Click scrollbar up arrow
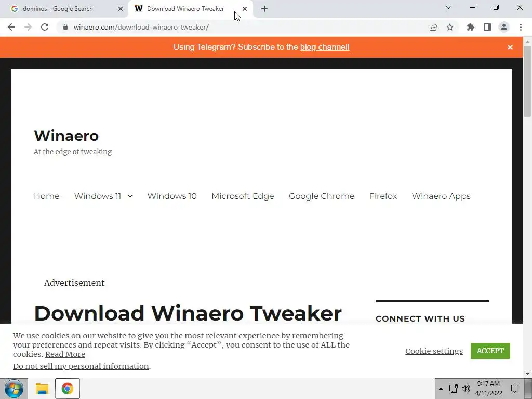This screenshot has height=399, width=532. click(x=527, y=42)
